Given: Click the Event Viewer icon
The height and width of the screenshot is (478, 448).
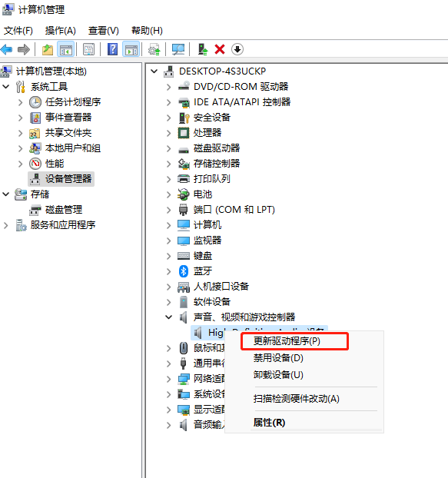Looking at the screenshot, I should click(35, 118).
